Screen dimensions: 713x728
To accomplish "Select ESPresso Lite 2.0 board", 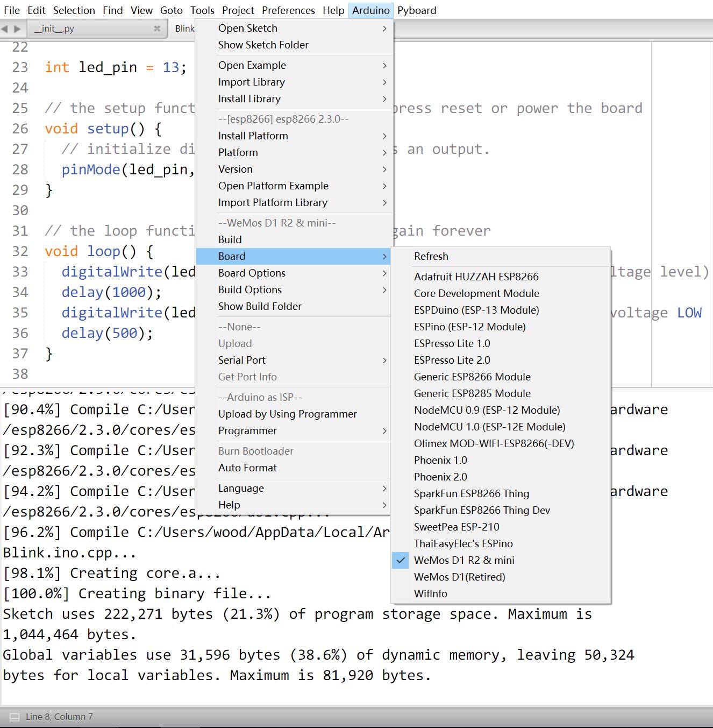I will click(501, 360).
